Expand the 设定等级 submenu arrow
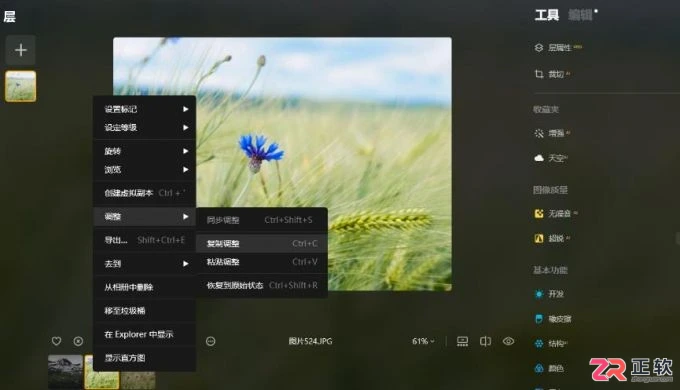 click(x=186, y=128)
